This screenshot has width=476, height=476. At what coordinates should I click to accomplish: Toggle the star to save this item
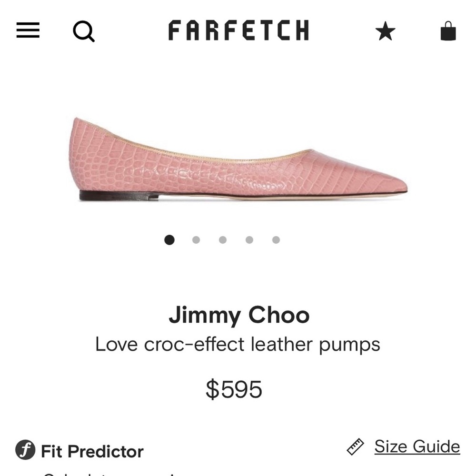tap(386, 31)
